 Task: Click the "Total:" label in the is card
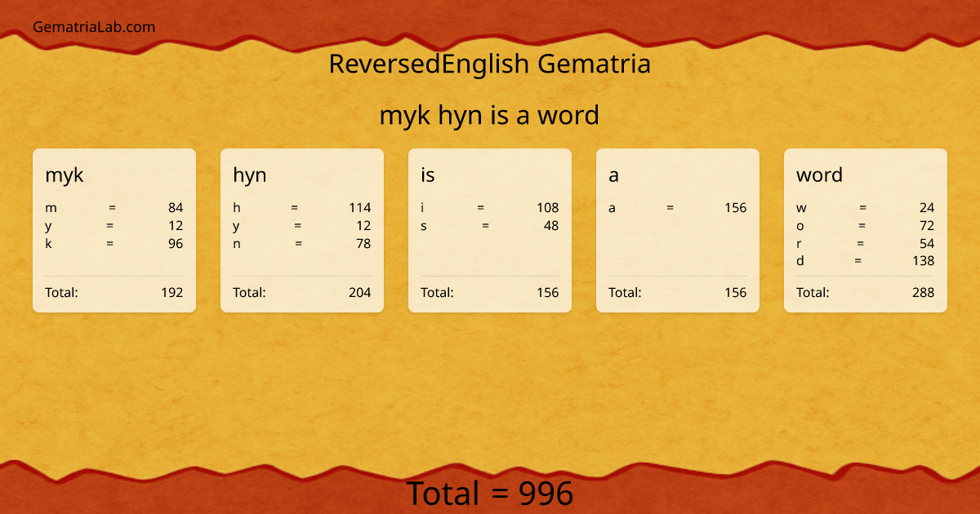437,292
